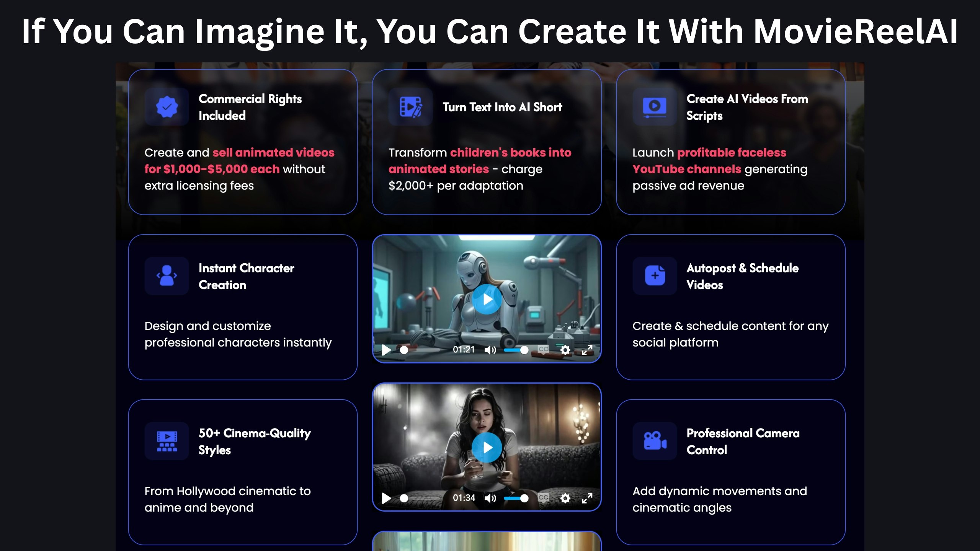Viewport: 980px width, 551px height.
Task: Click the 01:34 duration on woman video
Action: pos(464,498)
